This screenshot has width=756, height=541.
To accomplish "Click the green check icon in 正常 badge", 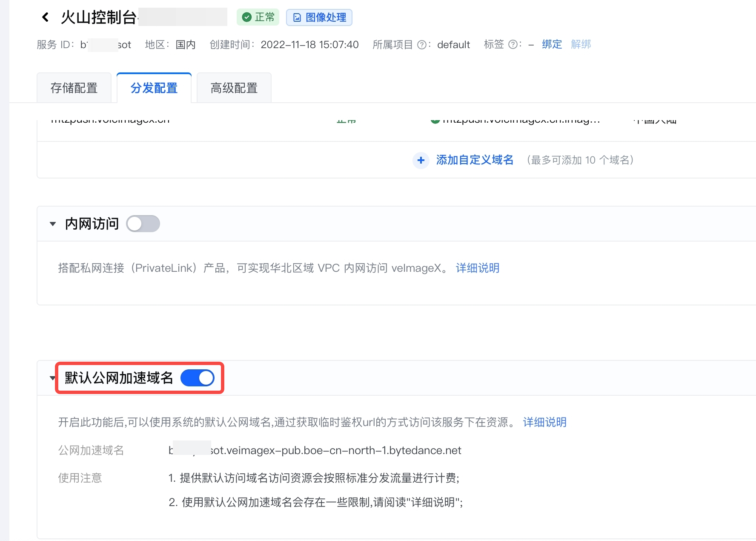I will click(x=246, y=17).
